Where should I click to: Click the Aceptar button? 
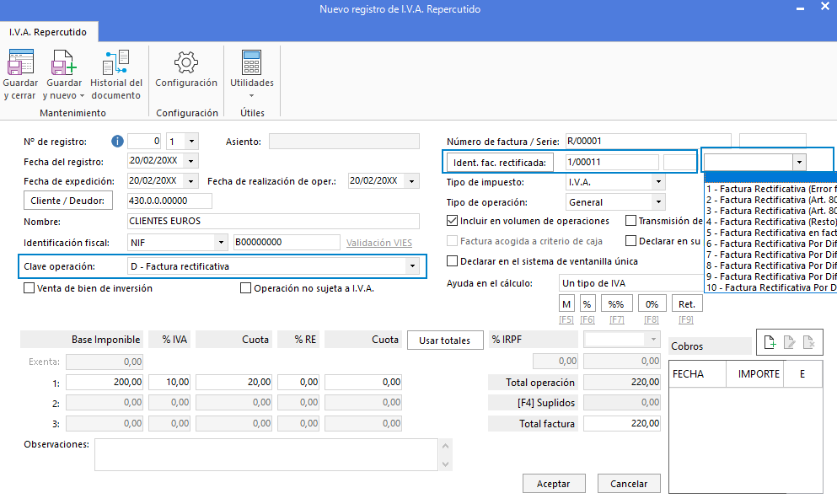(554, 484)
